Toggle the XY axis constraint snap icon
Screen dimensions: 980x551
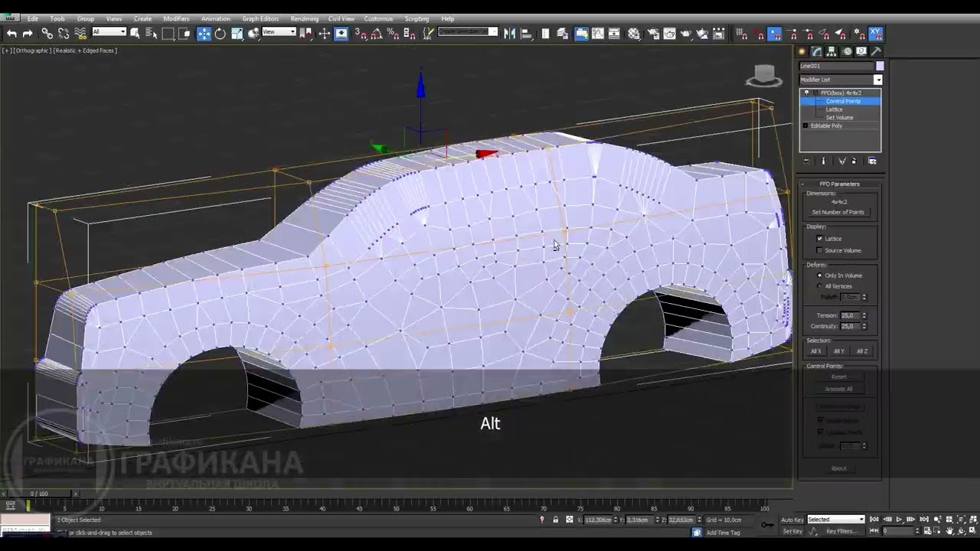coord(875,33)
